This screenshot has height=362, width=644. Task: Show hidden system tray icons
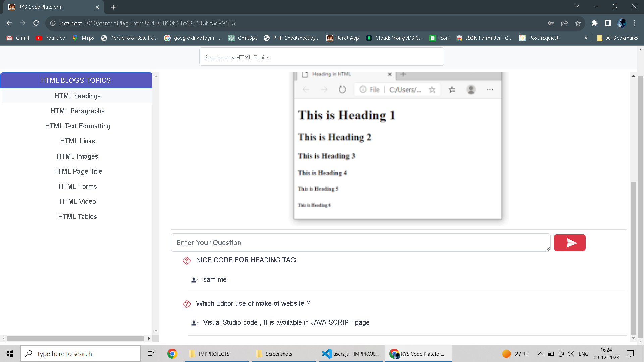tap(540, 354)
